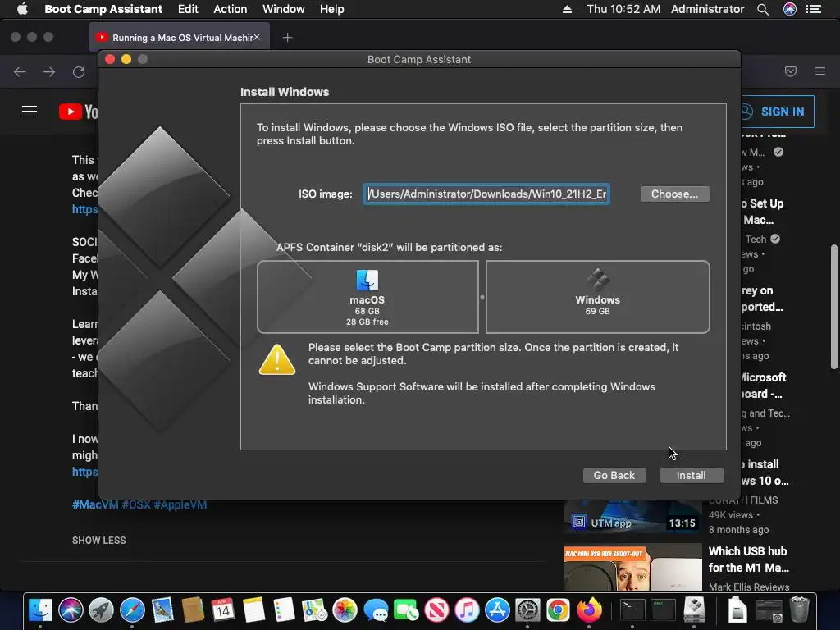Image resolution: width=840 pixels, height=630 pixels.
Task: Open Reminders app in the Dock
Action: 284,609
